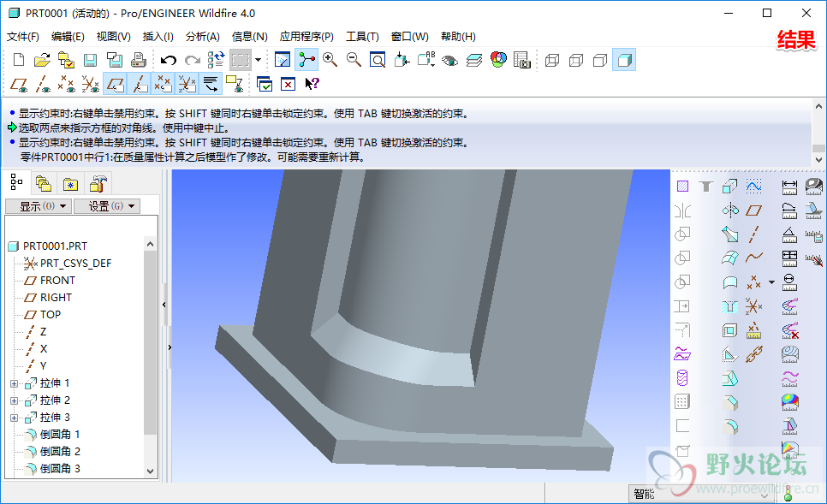Open the appearance color gallery icon
The image size is (827, 504).
498,60
